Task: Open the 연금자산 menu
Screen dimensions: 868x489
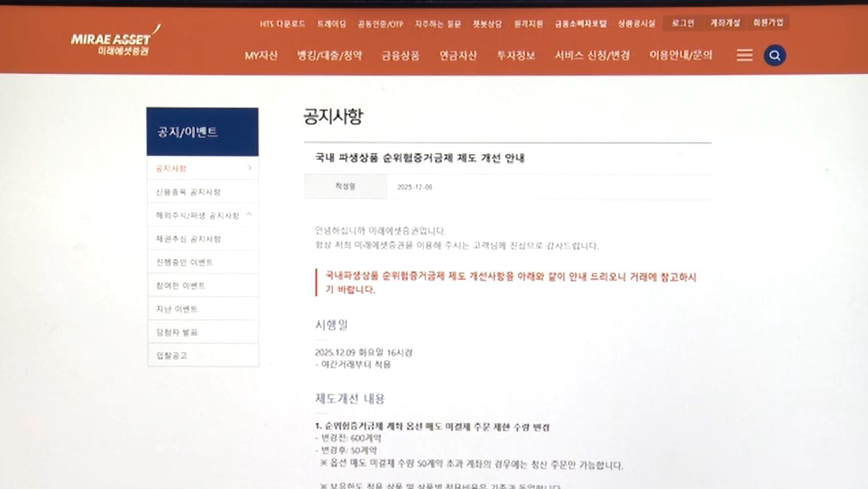Action: pos(458,55)
